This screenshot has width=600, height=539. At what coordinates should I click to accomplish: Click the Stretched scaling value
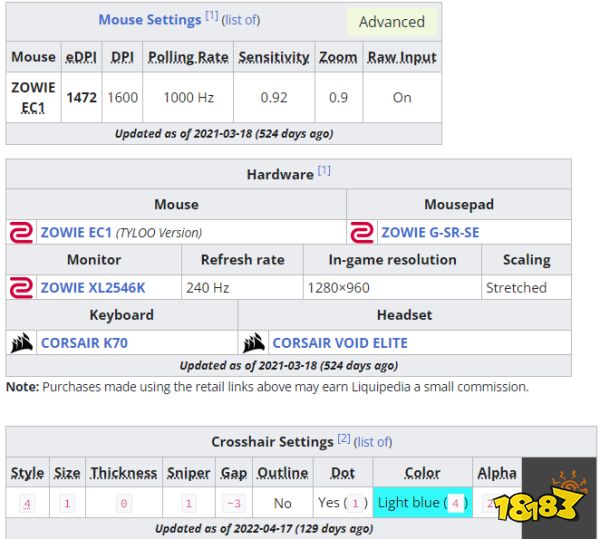point(516,288)
